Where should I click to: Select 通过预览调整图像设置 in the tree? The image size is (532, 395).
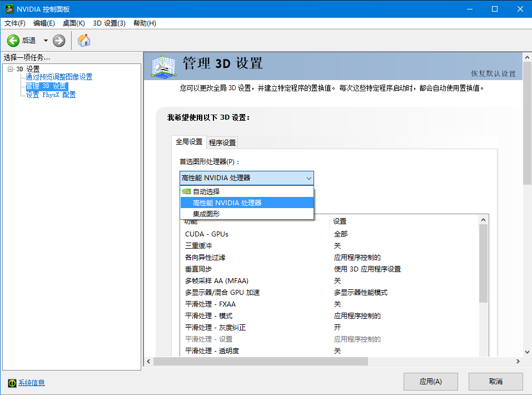point(59,77)
